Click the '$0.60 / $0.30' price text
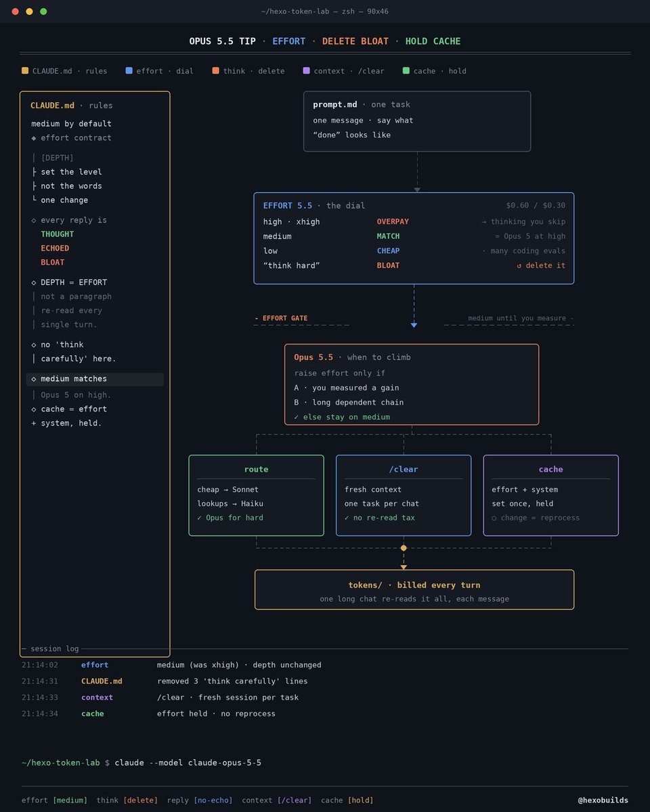 (x=536, y=206)
